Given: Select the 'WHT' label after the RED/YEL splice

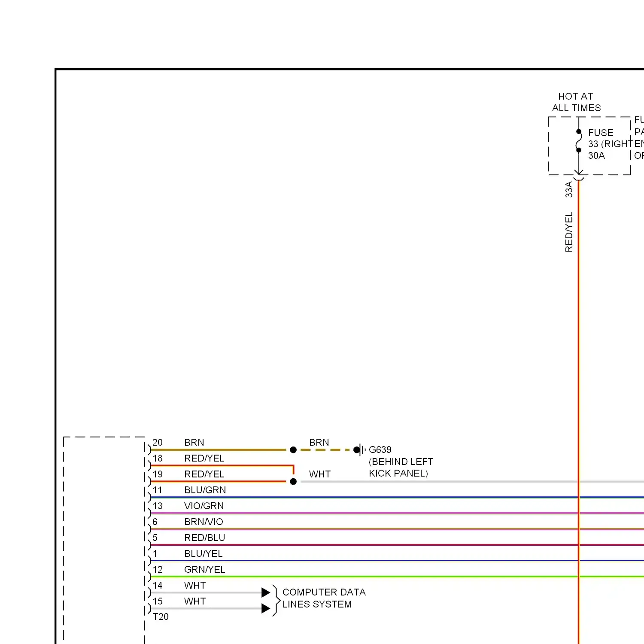Looking at the screenshot, I should [320, 474].
